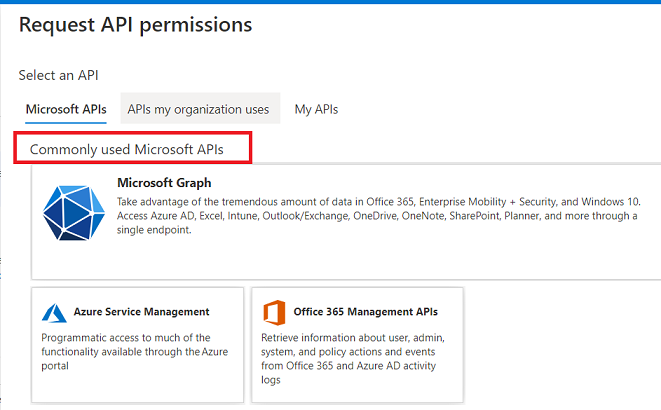Image resolution: width=661 pixels, height=410 pixels.
Task: Open the APIs my organization uses tab
Action: coord(199,109)
